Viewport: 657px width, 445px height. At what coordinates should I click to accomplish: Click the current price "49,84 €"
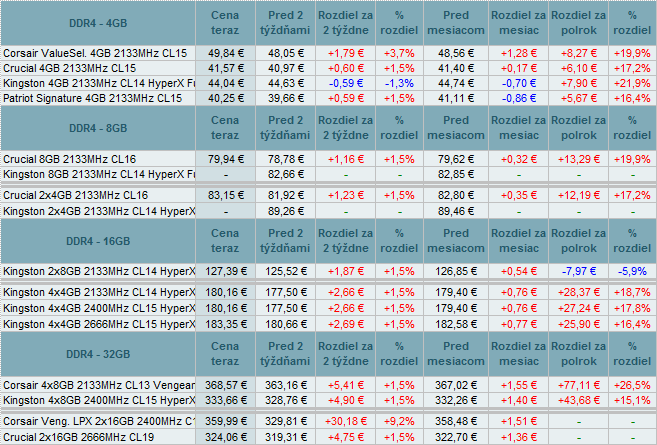[x=226, y=53]
